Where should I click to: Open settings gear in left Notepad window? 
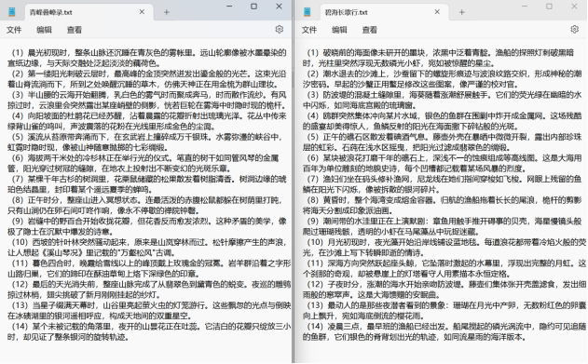tap(279, 29)
